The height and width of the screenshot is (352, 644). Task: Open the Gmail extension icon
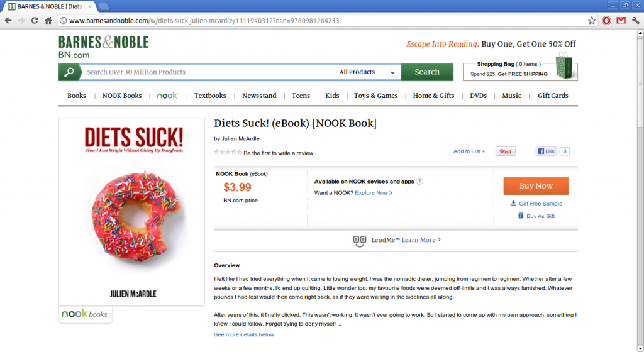click(x=621, y=21)
